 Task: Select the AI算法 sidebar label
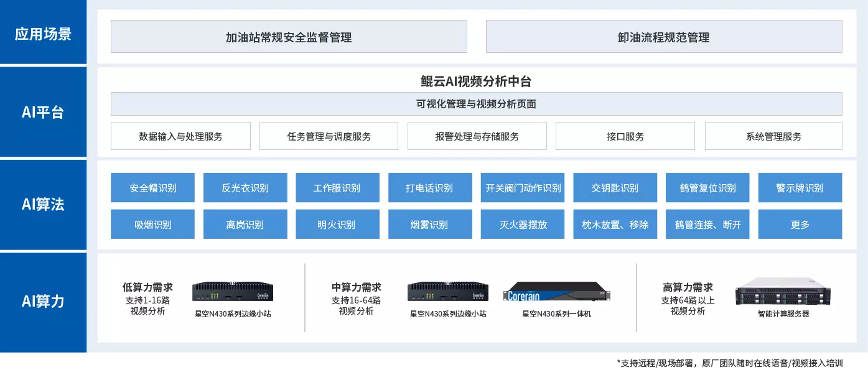43,205
